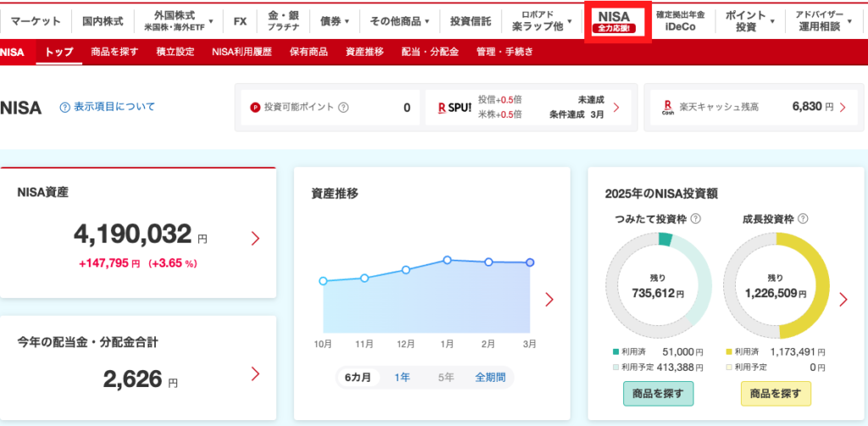Open the 管理・手続き tab
Viewport: 868px width, 426px height.
(x=505, y=52)
